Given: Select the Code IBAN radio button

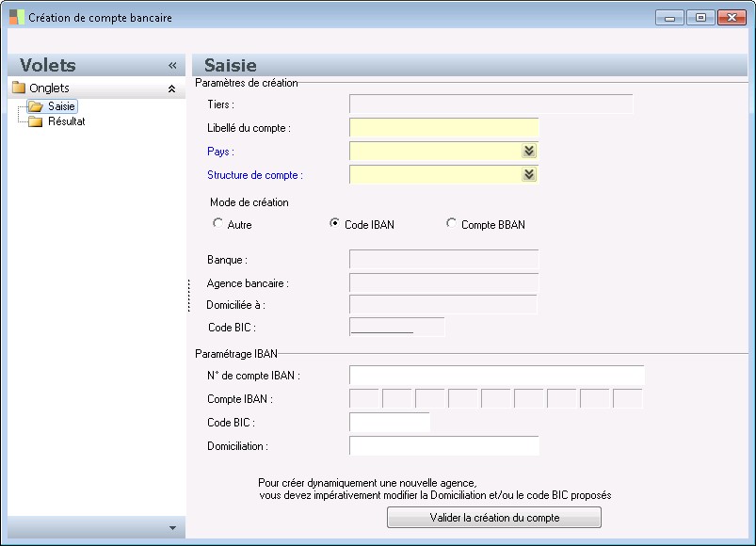Looking at the screenshot, I should [x=335, y=224].
